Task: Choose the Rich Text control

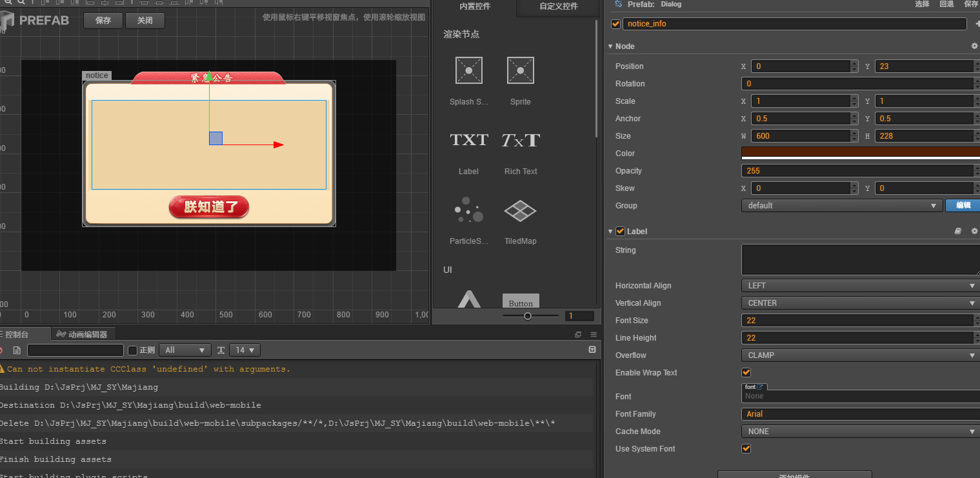Action: coord(520,140)
